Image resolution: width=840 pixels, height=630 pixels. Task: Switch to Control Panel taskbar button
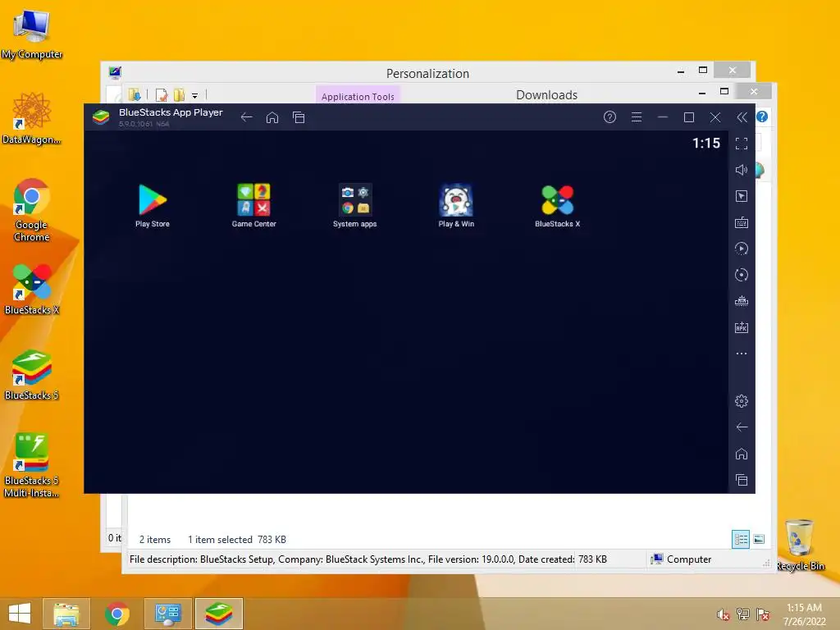tap(168, 614)
